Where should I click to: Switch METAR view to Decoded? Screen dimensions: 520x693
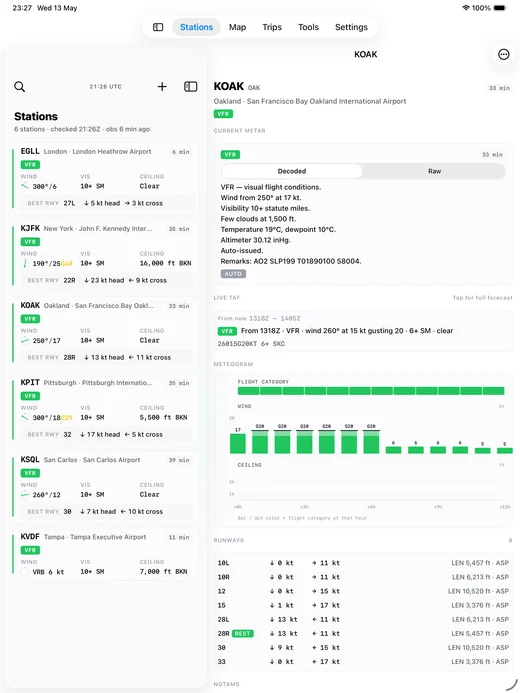coord(292,171)
